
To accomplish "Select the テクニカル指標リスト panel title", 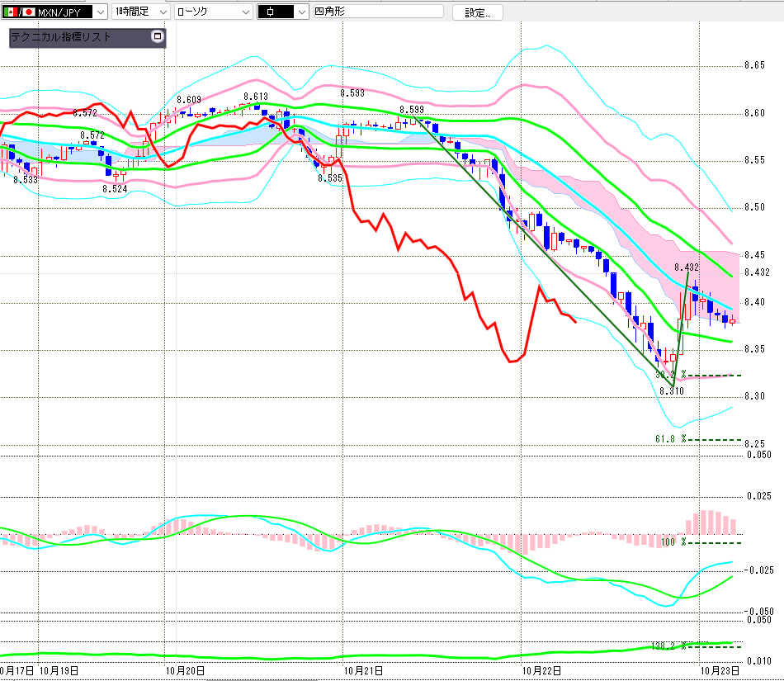I will pyautogui.click(x=60, y=37).
